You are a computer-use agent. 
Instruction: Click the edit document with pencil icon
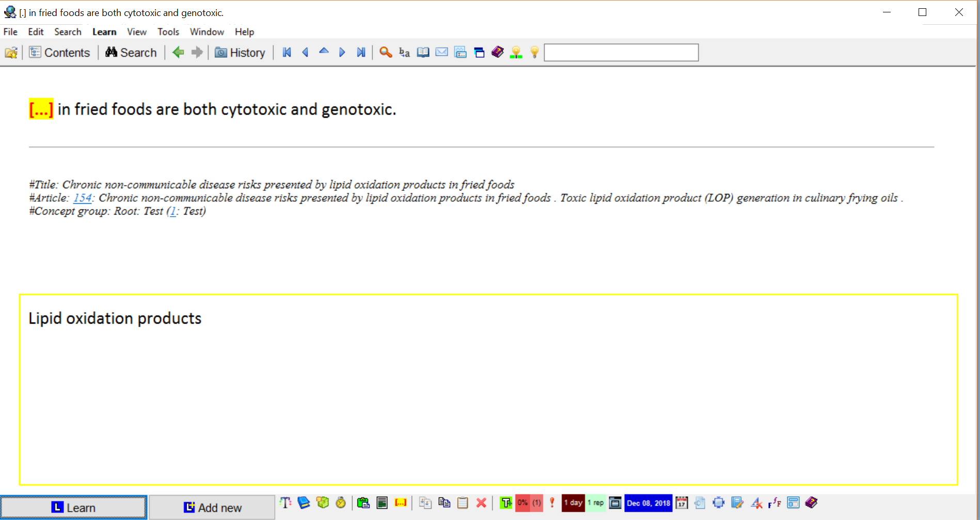pos(737,502)
